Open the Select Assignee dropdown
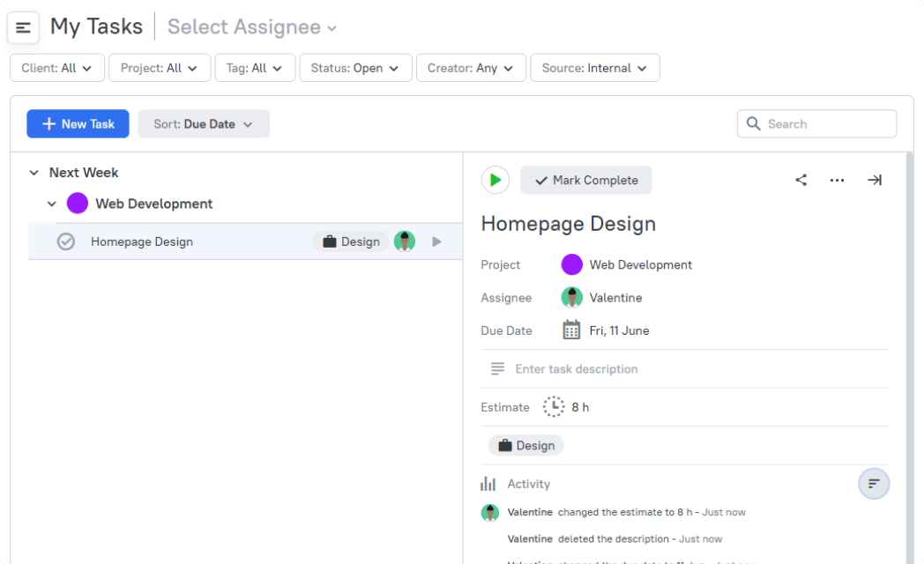The width and height of the screenshot is (924, 564). [252, 27]
